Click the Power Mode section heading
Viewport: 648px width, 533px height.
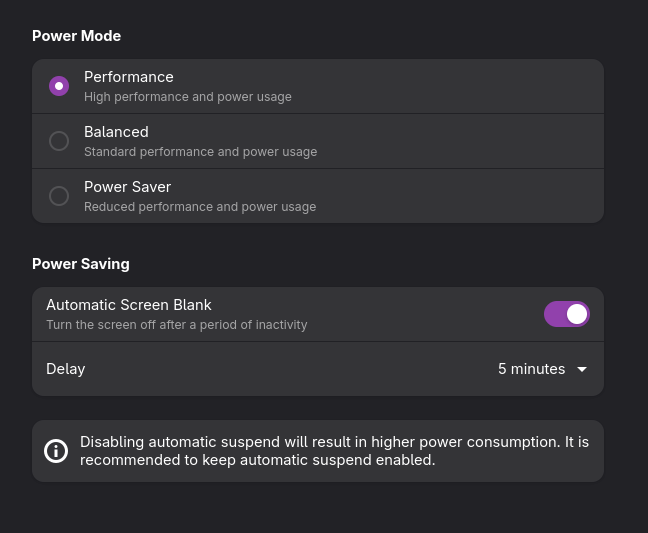76,36
